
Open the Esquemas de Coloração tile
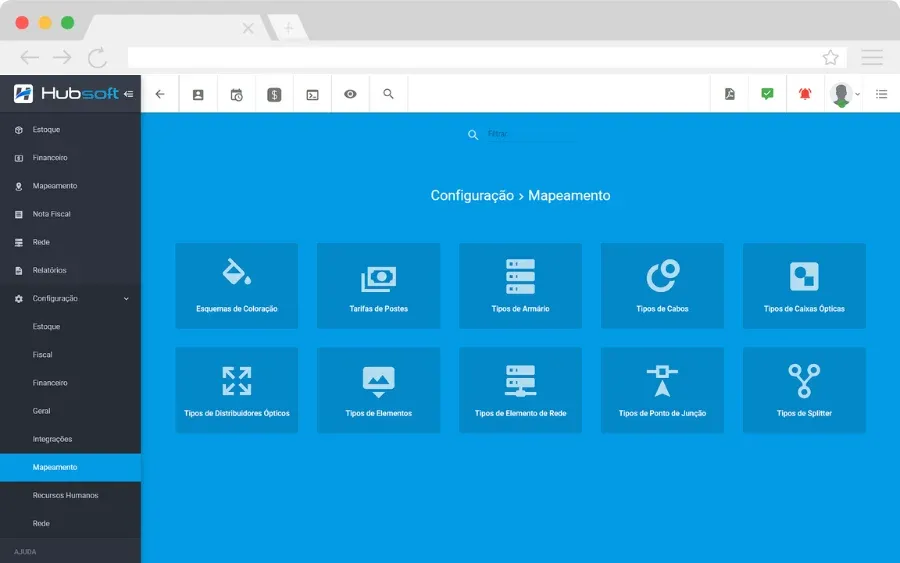pos(236,286)
